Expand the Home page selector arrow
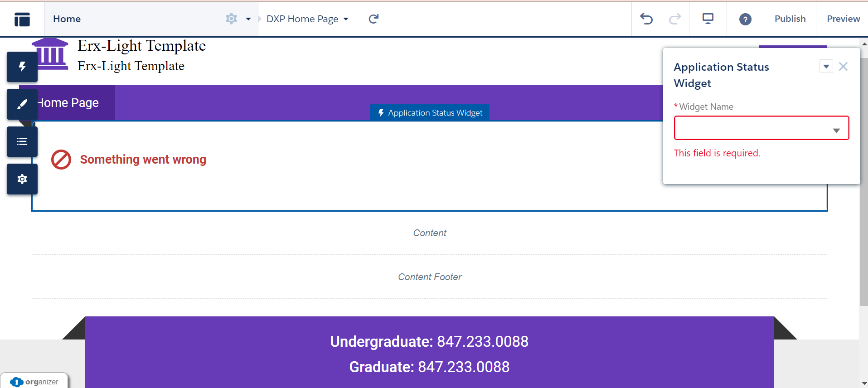Screen dimensions: 868x388 (248, 19)
